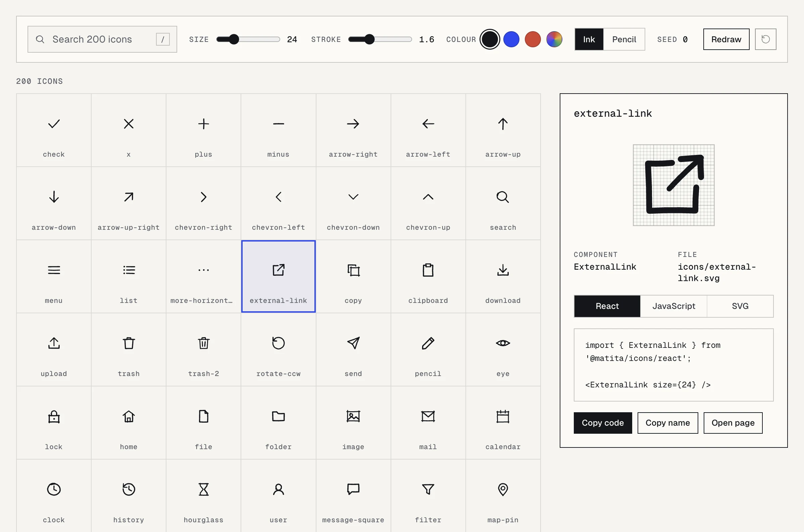Pick the more-horizontal dots icon
The height and width of the screenshot is (532, 804).
click(x=204, y=276)
